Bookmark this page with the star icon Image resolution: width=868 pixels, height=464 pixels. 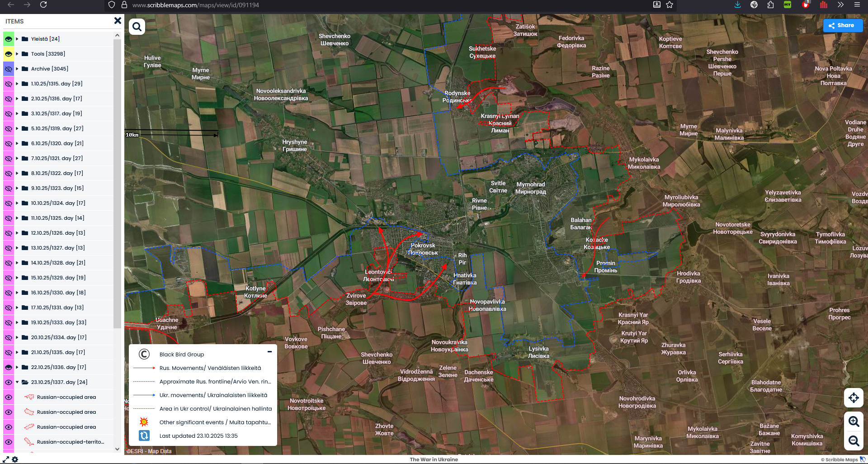coord(670,5)
